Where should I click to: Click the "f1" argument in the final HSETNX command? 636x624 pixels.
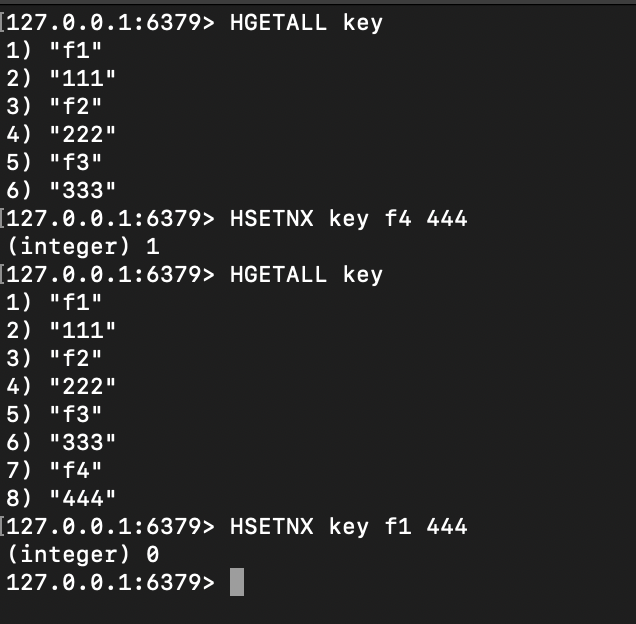(398, 526)
